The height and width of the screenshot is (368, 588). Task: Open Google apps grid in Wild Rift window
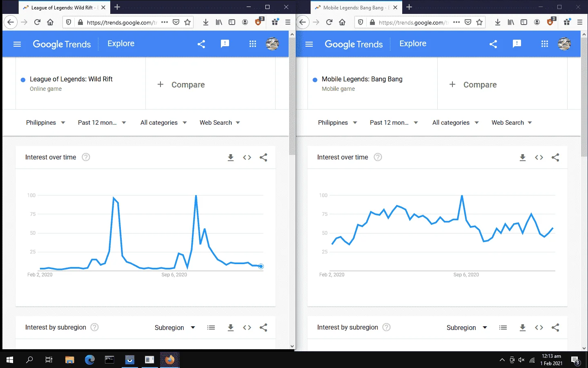click(253, 44)
